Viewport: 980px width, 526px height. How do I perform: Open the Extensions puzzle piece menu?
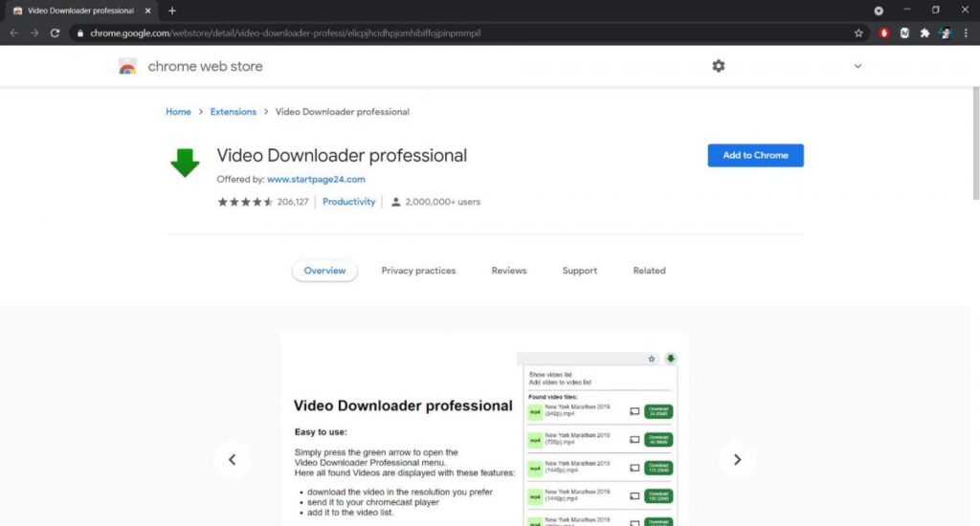click(x=925, y=33)
